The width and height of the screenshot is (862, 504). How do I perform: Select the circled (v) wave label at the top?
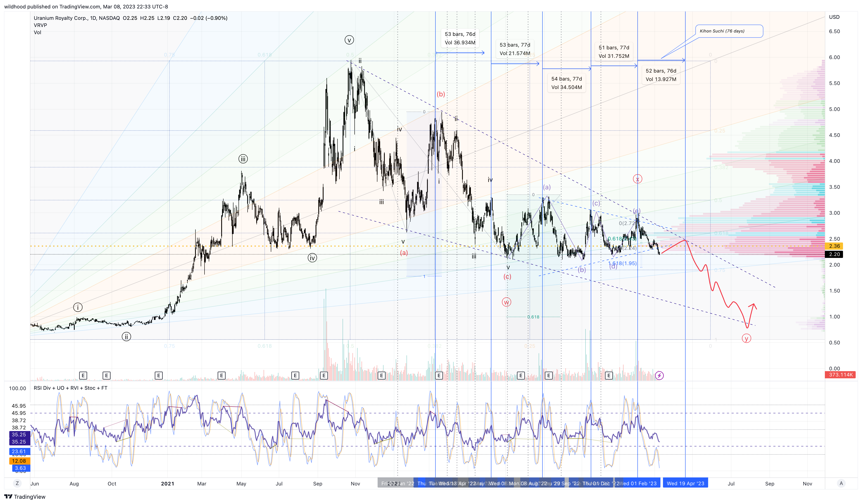[349, 40]
